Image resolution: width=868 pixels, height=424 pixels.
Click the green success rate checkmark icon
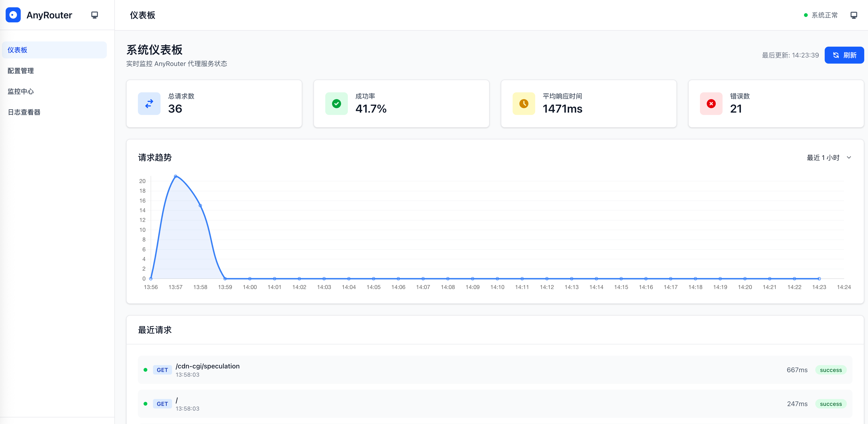point(336,104)
